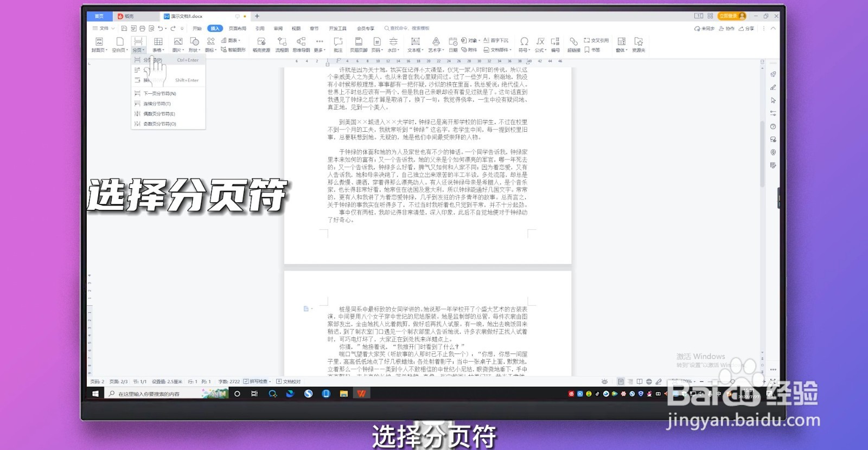
Task: Insert a 文本框 text box
Action: [416, 44]
